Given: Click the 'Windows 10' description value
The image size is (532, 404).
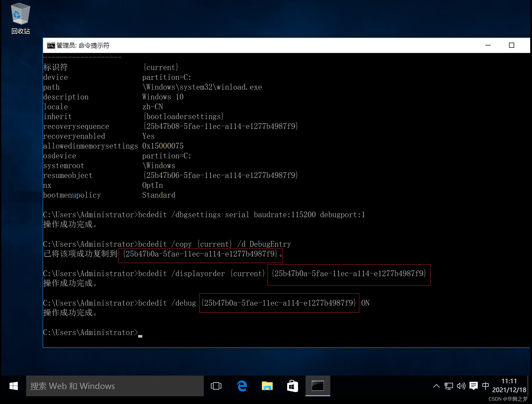Looking at the screenshot, I should coord(163,97).
